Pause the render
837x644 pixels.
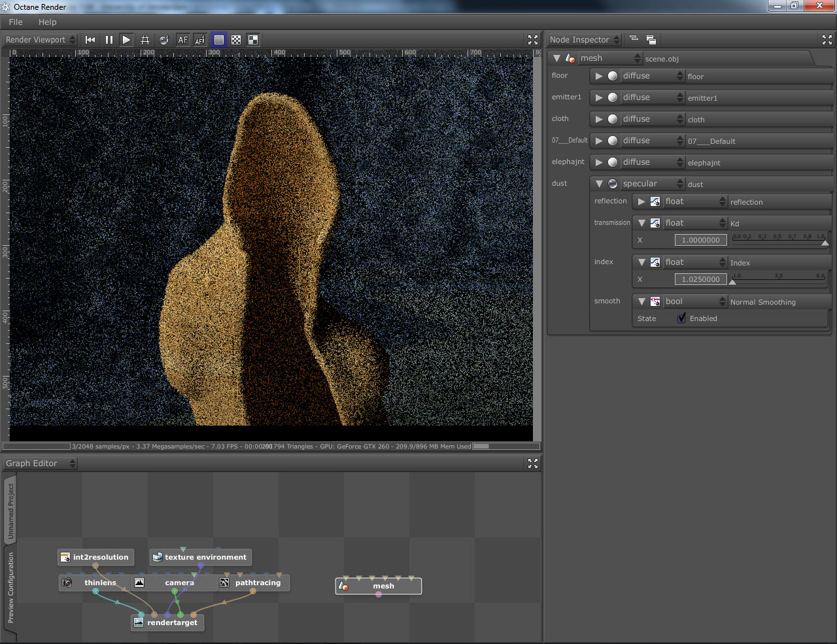point(109,40)
